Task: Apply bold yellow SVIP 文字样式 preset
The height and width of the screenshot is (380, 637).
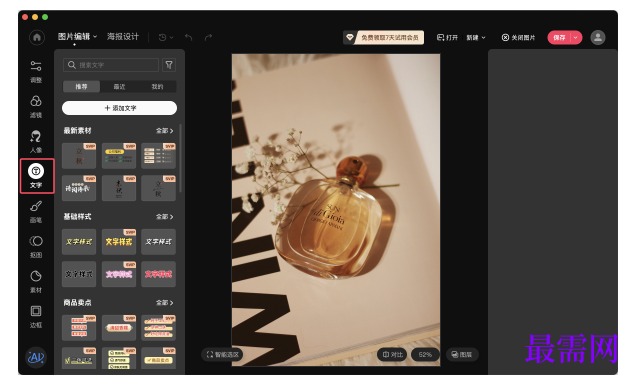Action: [x=119, y=242]
